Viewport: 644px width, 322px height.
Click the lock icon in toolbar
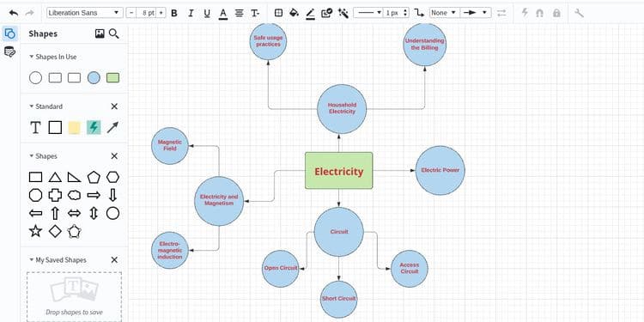pyautogui.click(x=556, y=13)
